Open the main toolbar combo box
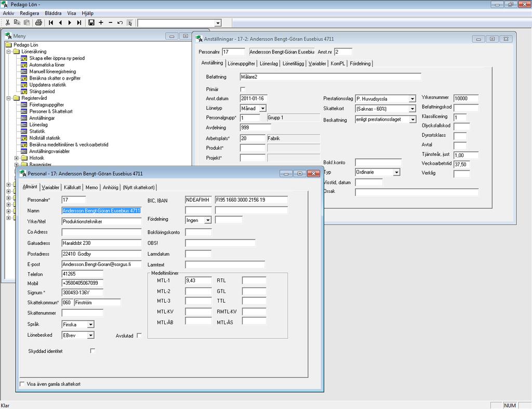 coord(218,23)
